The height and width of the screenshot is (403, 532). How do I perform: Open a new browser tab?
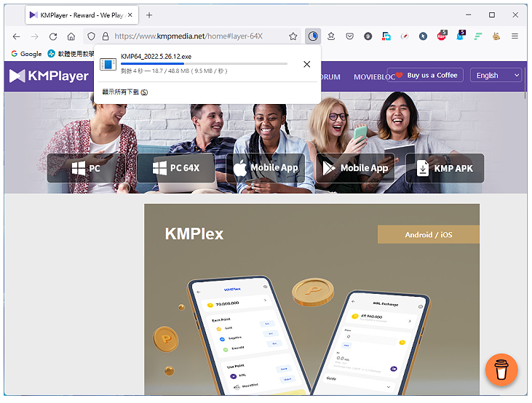click(149, 15)
